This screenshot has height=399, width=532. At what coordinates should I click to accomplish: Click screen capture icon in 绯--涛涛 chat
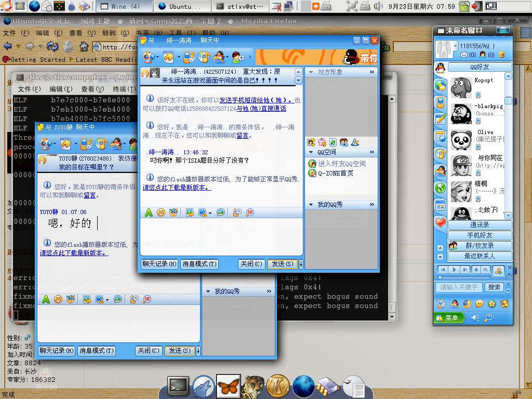pyautogui.click(x=203, y=212)
